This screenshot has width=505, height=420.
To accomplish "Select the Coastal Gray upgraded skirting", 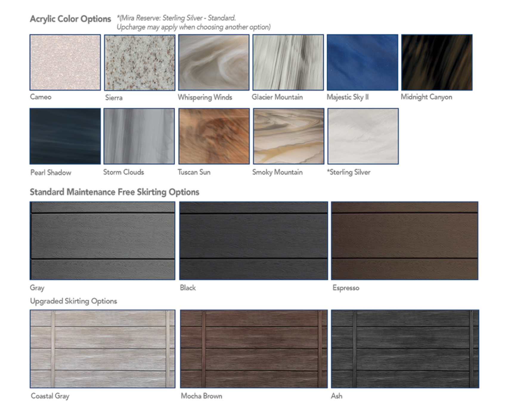I will click(x=103, y=349).
